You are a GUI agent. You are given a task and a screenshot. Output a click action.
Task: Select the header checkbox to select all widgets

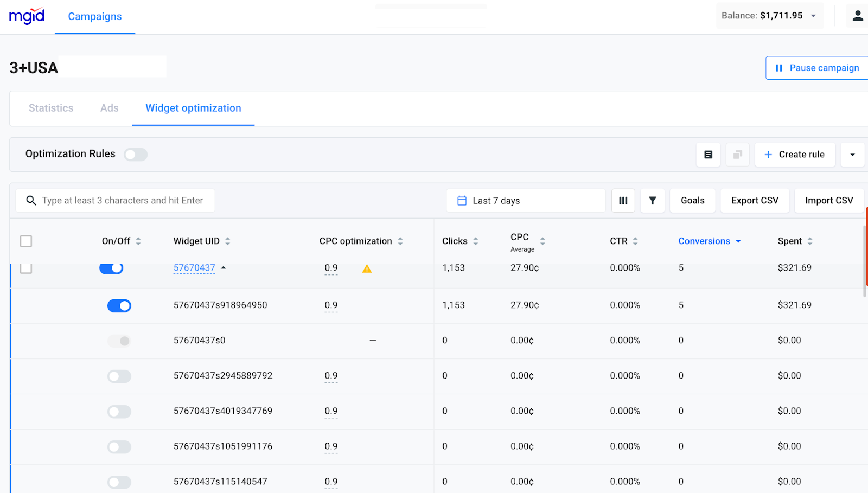click(x=25, y=241)
